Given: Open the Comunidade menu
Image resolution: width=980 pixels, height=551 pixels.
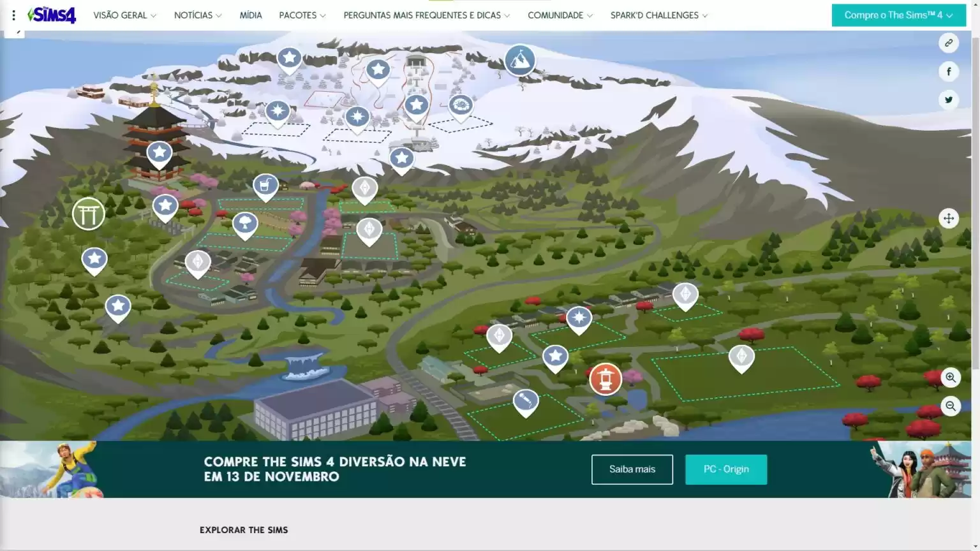Looking at the screenshot, I should (560, 15).
